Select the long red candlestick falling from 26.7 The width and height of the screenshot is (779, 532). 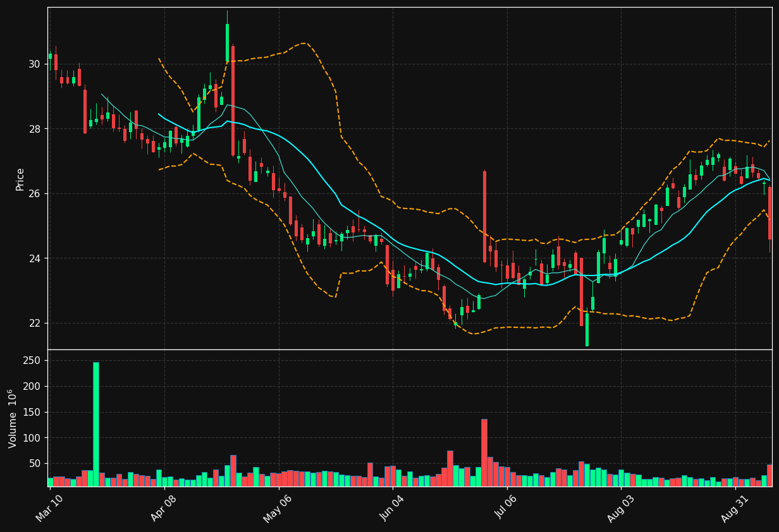484,217
